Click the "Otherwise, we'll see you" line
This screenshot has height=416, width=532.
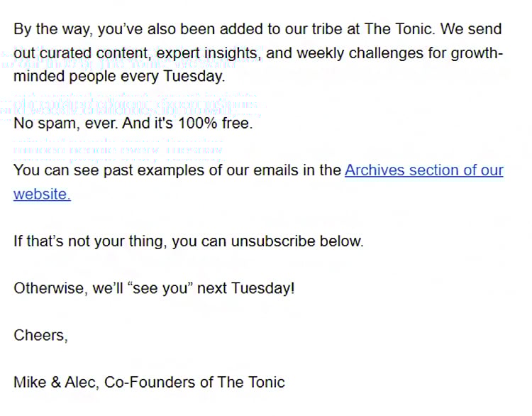click(154, 288)
